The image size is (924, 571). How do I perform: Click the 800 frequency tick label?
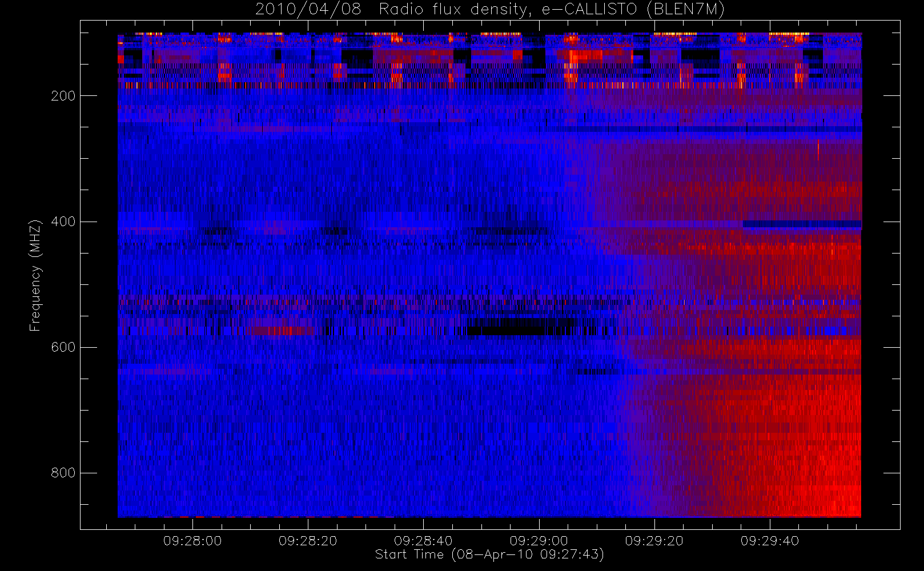pyautogui.click(x=63, y=473)
